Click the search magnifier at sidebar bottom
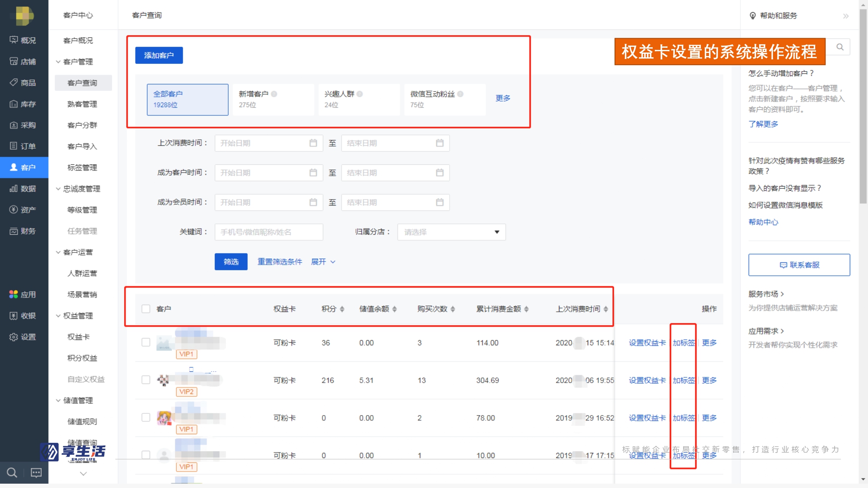The height and width of the screenshot is (488, 868). [x=12, y=472]
